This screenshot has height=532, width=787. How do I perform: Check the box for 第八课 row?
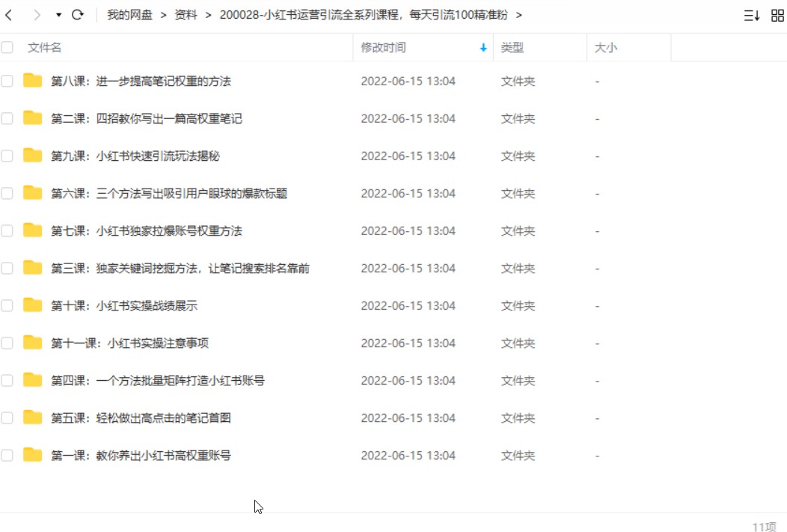coord(7,81)
